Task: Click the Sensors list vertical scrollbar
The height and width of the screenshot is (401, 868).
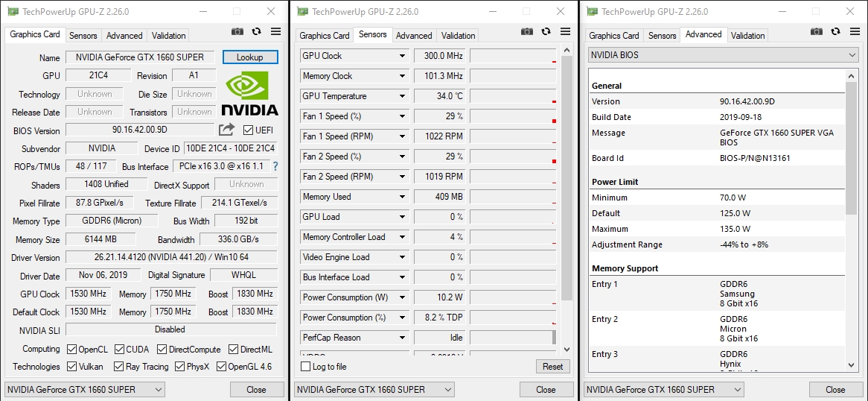Action: (x=567, y=201)
